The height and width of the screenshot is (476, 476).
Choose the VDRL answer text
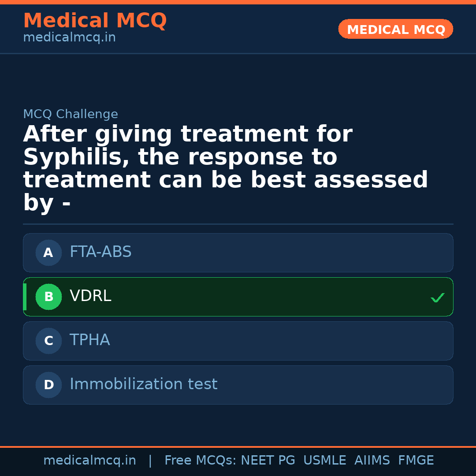pos(90,296)
